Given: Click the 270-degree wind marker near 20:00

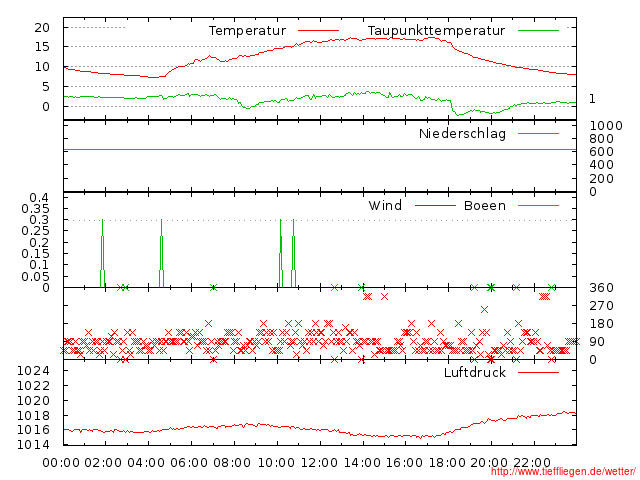Looking at the screenshot, I should click(484, 310).
